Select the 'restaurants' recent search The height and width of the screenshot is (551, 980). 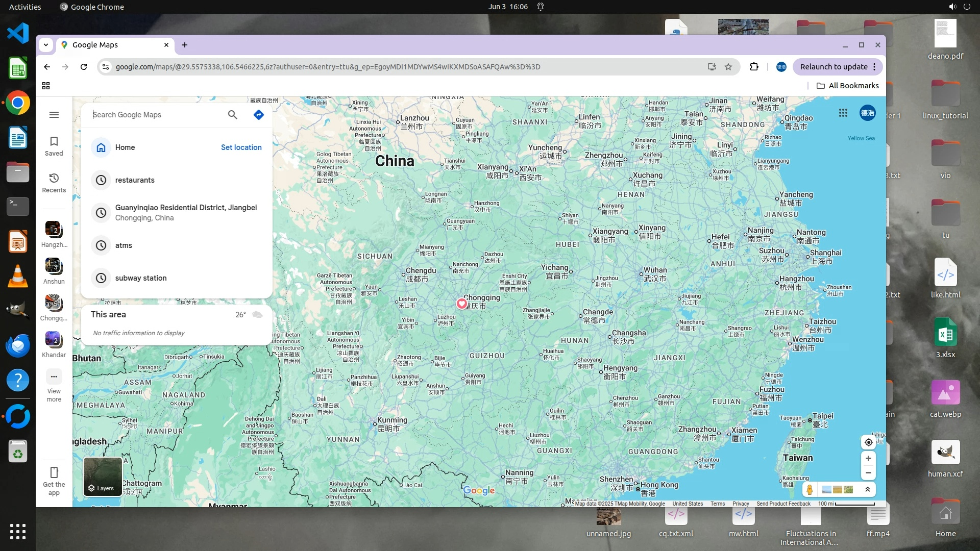tap(135, 180)
